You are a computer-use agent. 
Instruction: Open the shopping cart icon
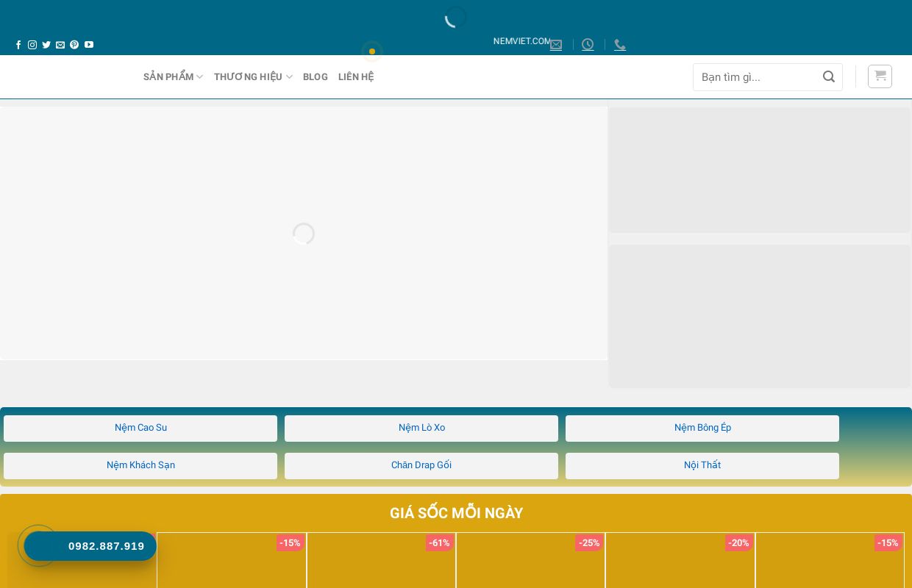point(880,76)
